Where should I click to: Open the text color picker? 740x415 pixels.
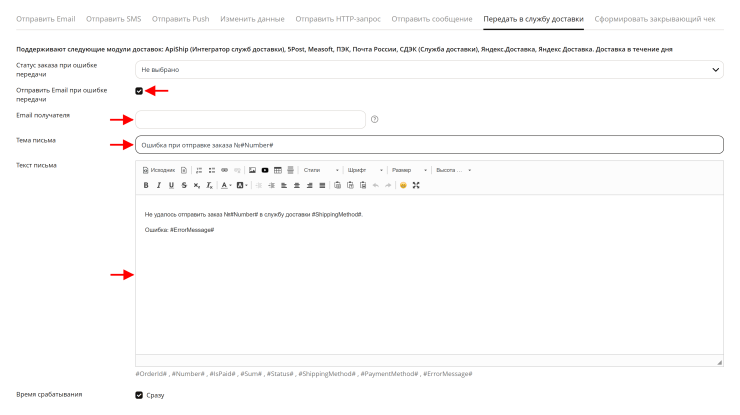pos(227,185)
